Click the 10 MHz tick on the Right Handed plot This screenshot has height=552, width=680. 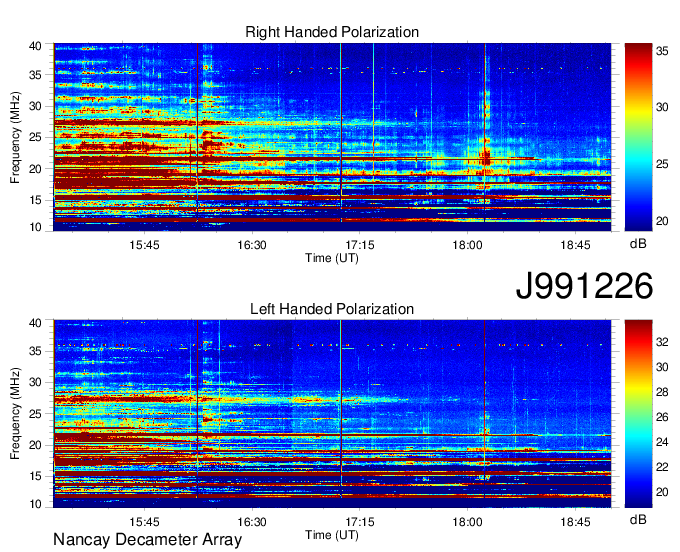[x=35, y=227]
